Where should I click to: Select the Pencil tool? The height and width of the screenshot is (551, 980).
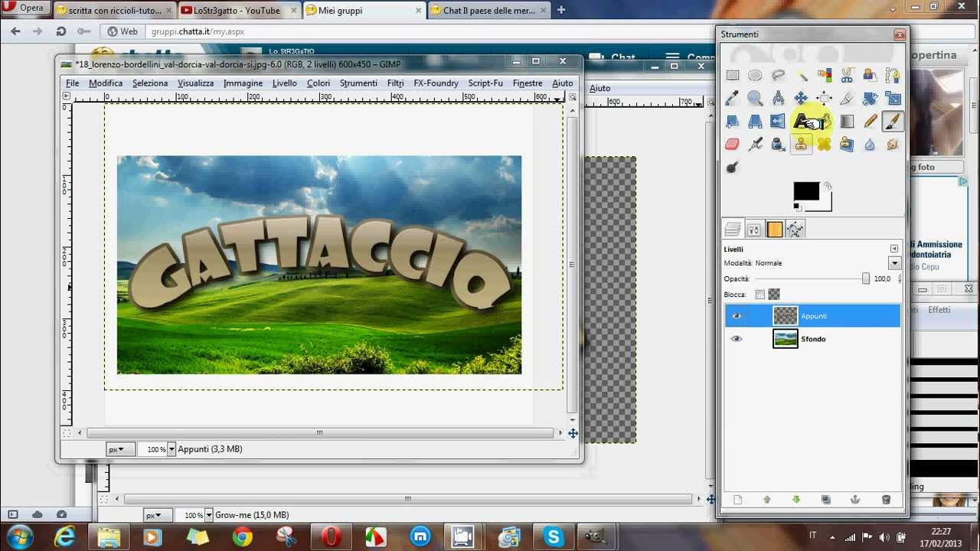(x=870, y=121)
